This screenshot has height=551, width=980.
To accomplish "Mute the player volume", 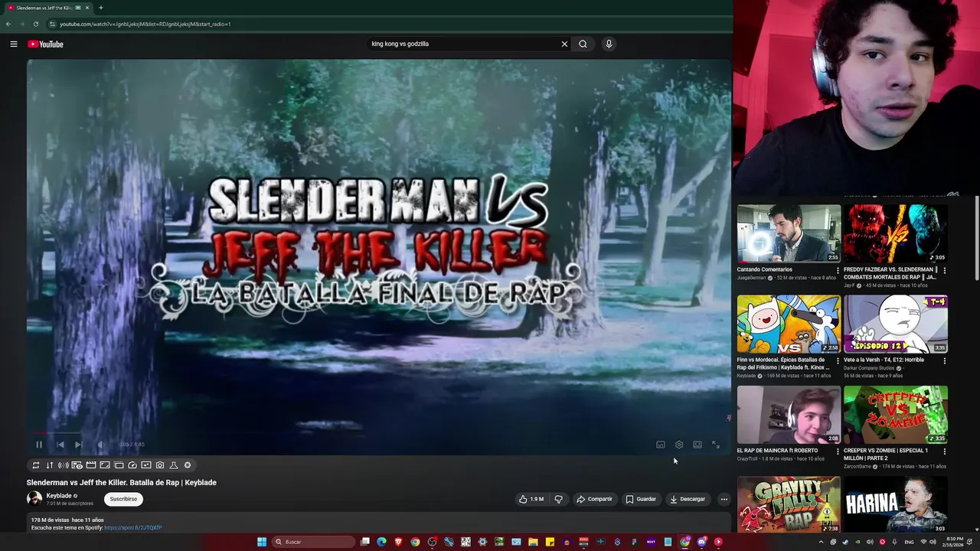I will [100, 444].
